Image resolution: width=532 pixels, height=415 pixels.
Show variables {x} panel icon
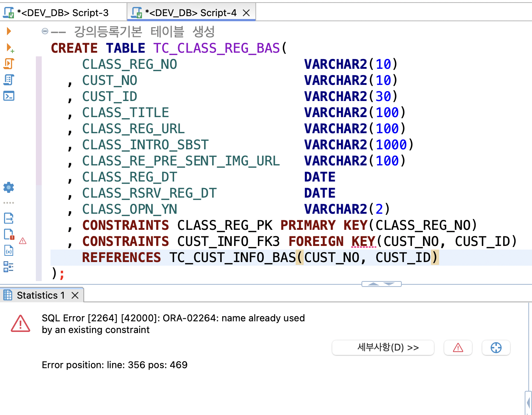(9, 251)
